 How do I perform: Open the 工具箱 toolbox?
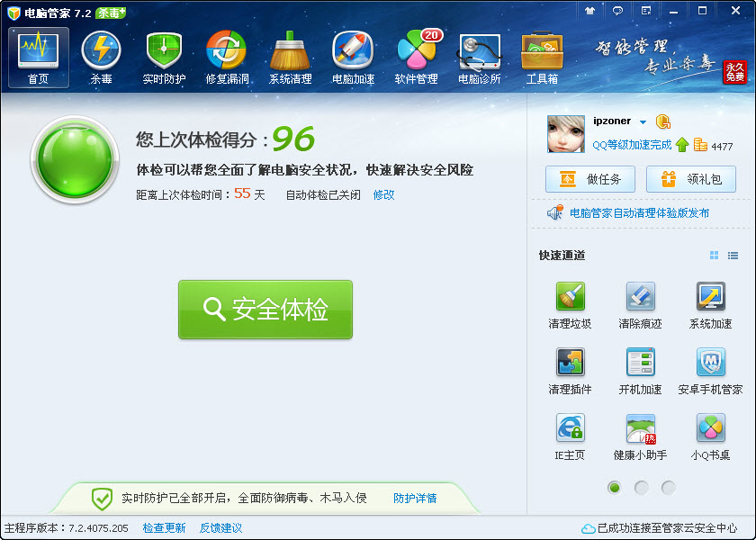click(542, 58)
